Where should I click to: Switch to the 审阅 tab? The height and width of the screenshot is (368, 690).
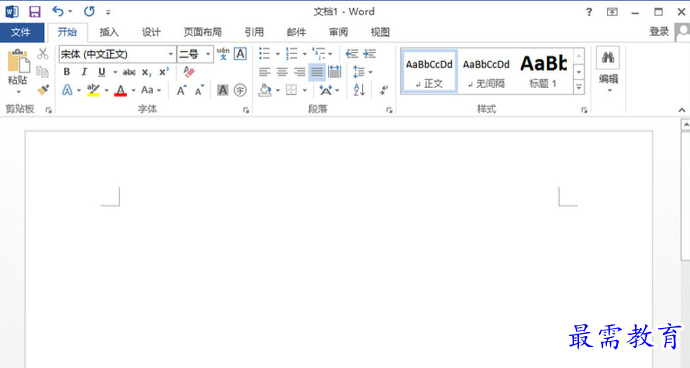tap(338, 32)
